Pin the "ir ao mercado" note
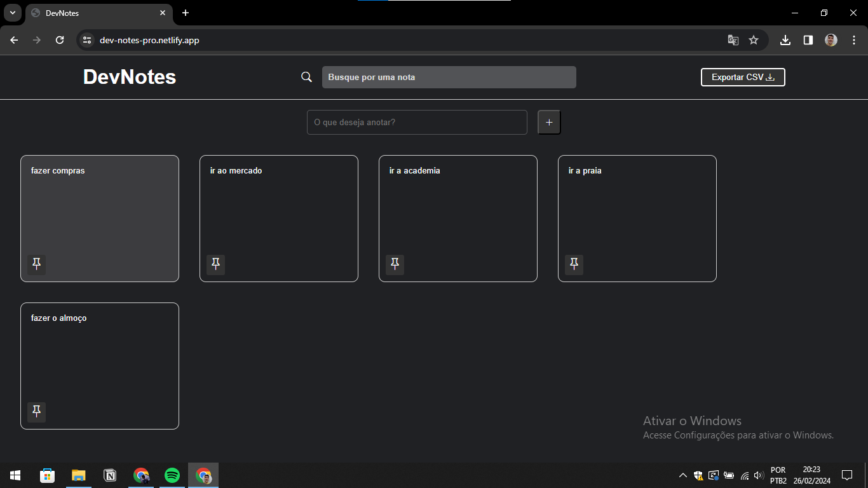This screenshot has height=488, width=868. (x=216, y=264)
